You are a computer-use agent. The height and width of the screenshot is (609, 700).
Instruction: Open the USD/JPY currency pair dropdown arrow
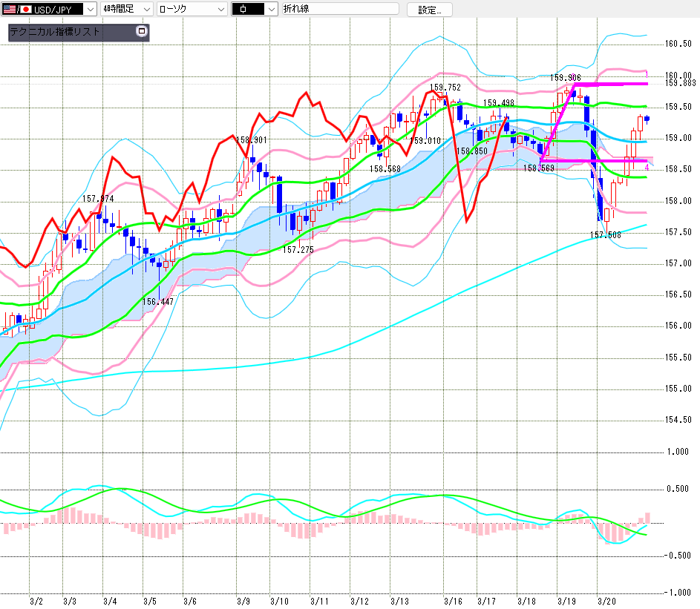91,9
